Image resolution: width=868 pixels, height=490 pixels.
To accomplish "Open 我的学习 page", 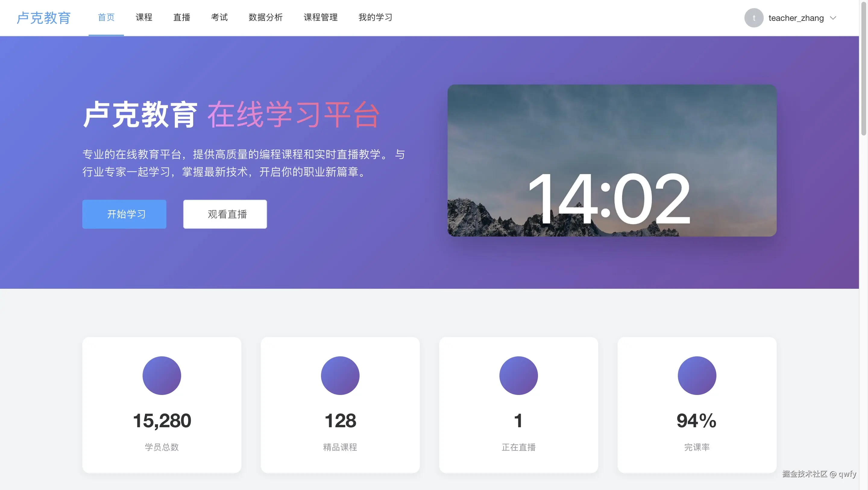I will tap(375, 17).
